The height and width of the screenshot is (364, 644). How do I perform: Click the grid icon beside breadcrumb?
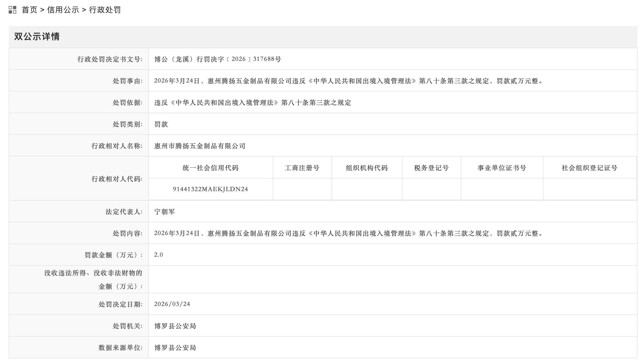(x=12, y=10)
